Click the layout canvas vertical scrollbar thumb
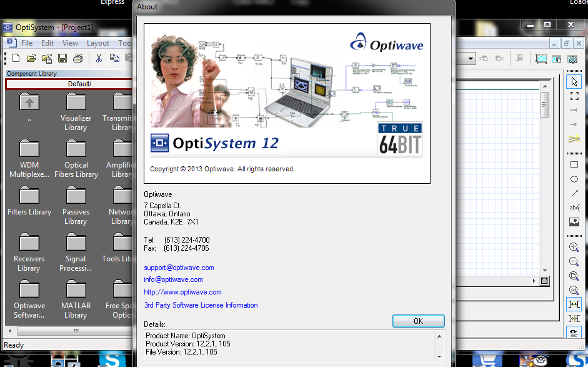This screenshot has width=588, height=367. (545, 104)
